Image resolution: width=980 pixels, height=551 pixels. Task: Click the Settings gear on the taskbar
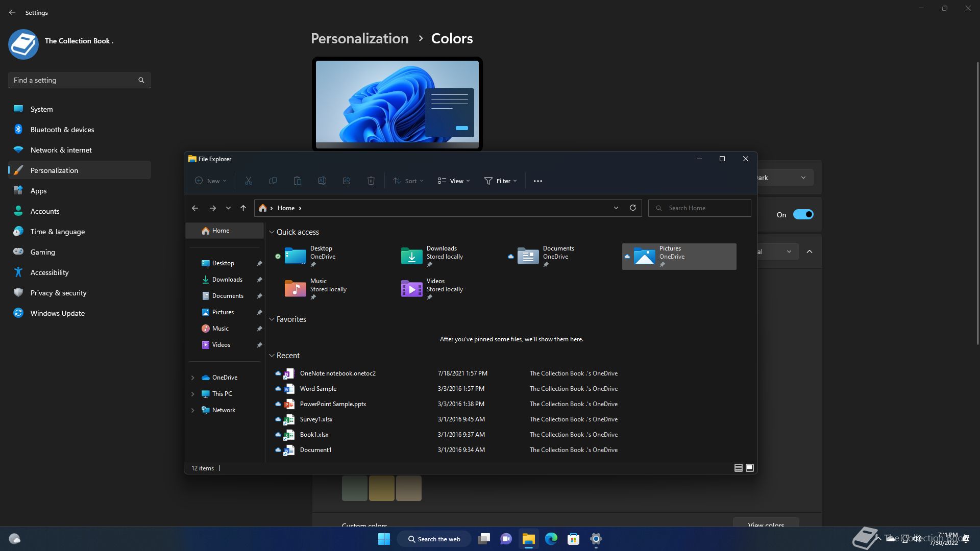click(x=596, y=539)
